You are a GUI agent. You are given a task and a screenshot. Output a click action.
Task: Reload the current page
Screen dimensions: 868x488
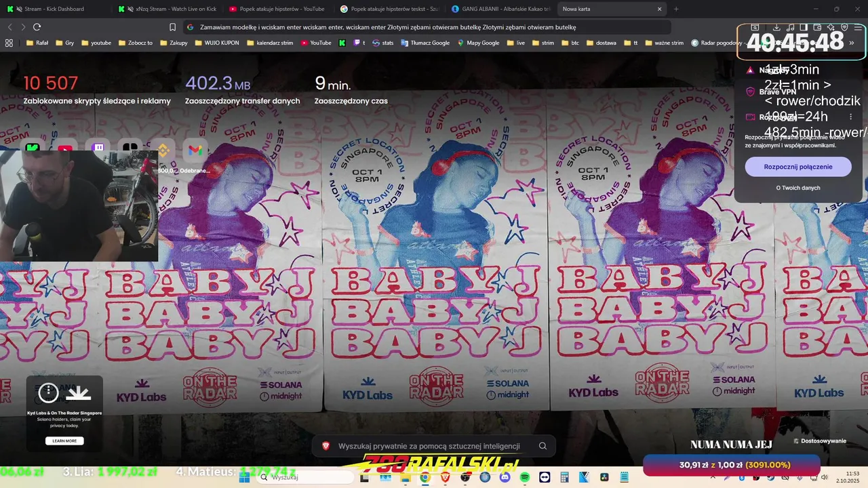pos(37,27)
